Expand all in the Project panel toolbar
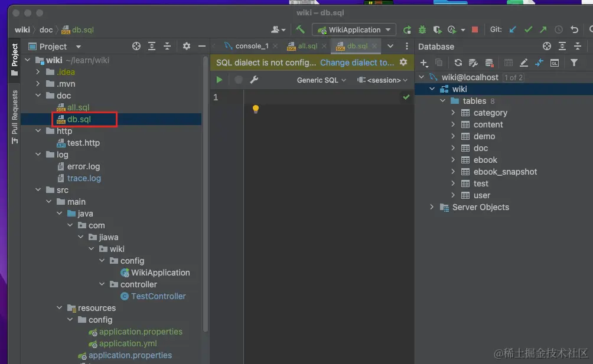The width and height of the screenshot is (593, 364). [152, 46]
